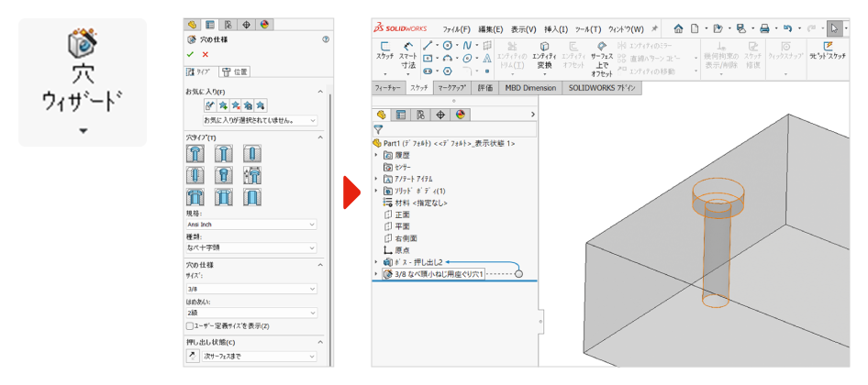Open the ファイル(F) menu
The image size is (868, 385).
456,28
